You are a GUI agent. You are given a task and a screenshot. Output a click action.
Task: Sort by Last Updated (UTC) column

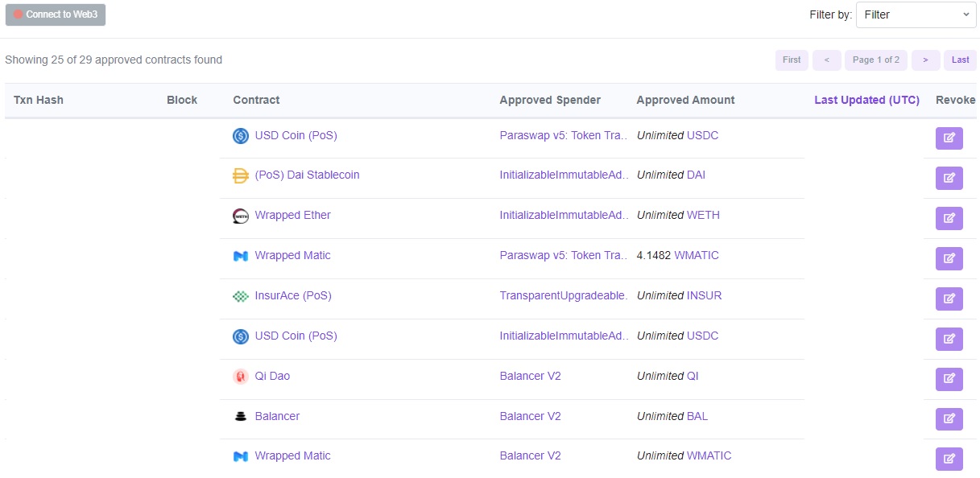click(866, 100)
